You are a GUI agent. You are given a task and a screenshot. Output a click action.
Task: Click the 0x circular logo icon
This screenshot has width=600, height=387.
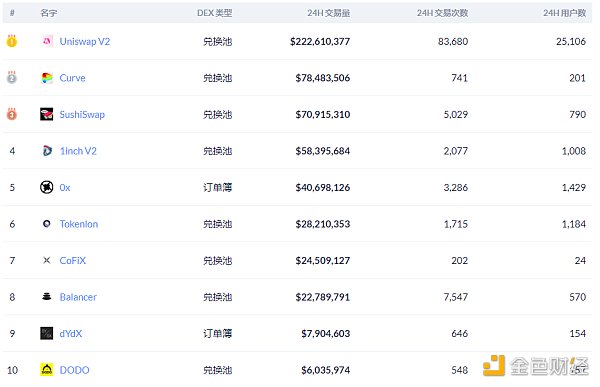[x=47, y=187]
